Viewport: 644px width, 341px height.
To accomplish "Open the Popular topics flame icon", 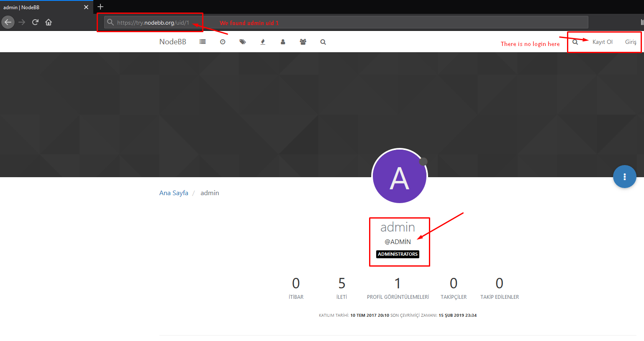I will [263, 42].
